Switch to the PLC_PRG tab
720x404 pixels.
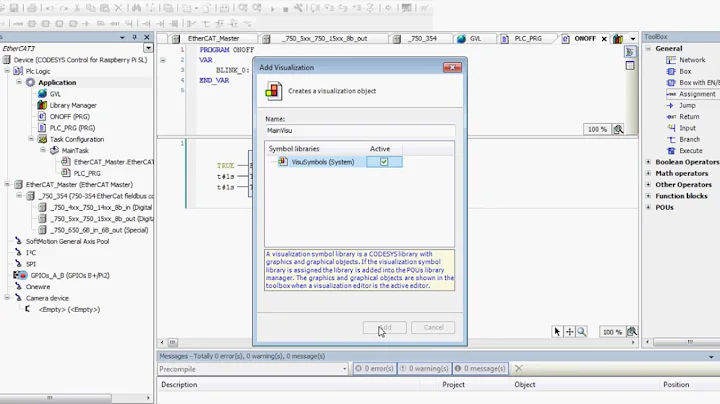(x=528, y=39)
